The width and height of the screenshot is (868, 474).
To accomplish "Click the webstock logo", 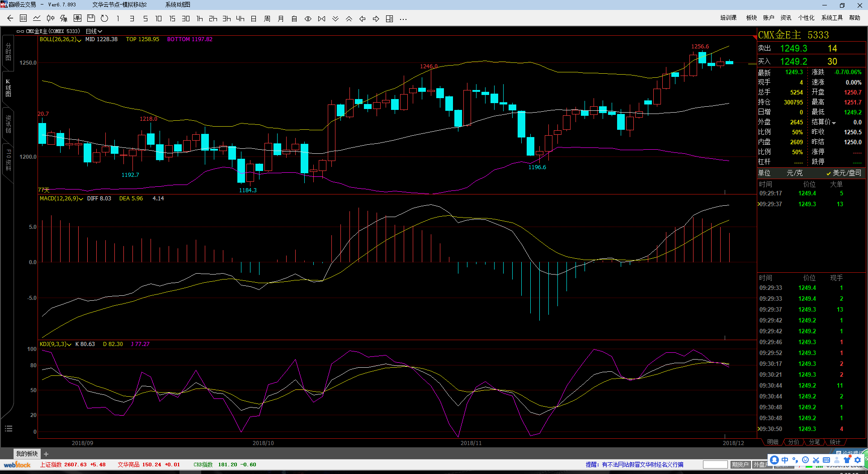I will coord(17,465).
